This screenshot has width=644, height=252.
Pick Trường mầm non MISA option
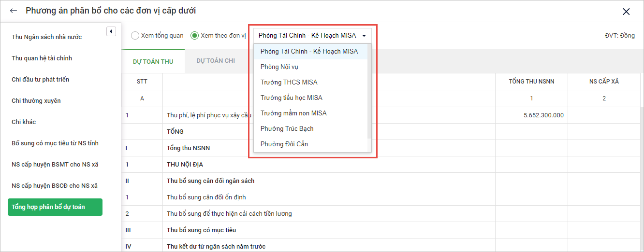pos(293,113)
